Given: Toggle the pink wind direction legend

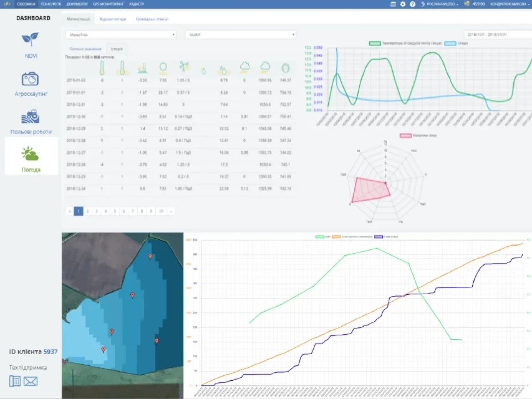Looking at the screenshot, I should click(405, 135).
